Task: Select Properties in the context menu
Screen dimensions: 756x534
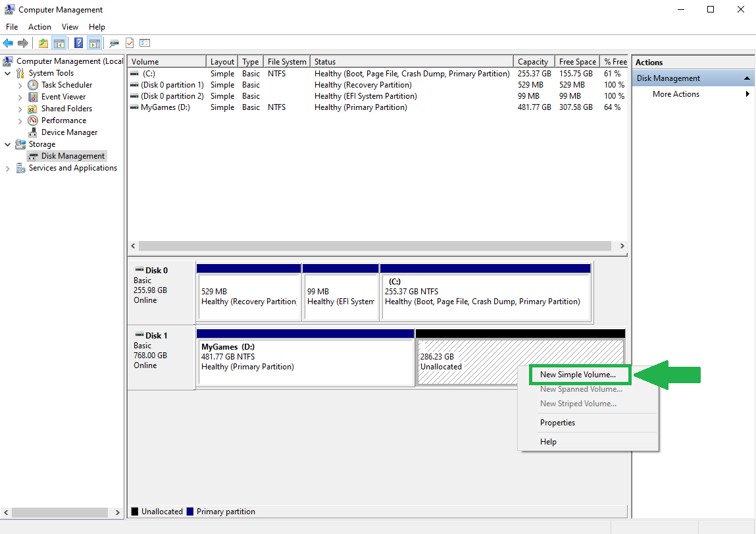Action: 557,423
